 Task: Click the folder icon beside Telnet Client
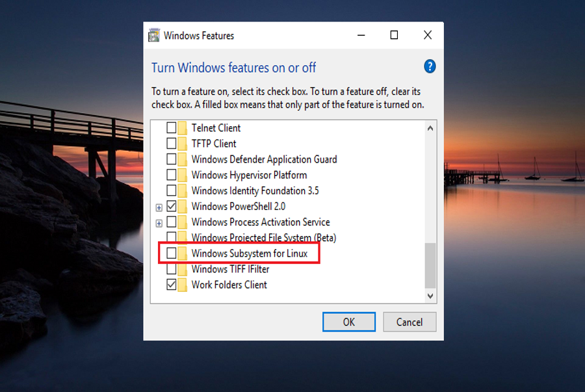pos(182,128)
